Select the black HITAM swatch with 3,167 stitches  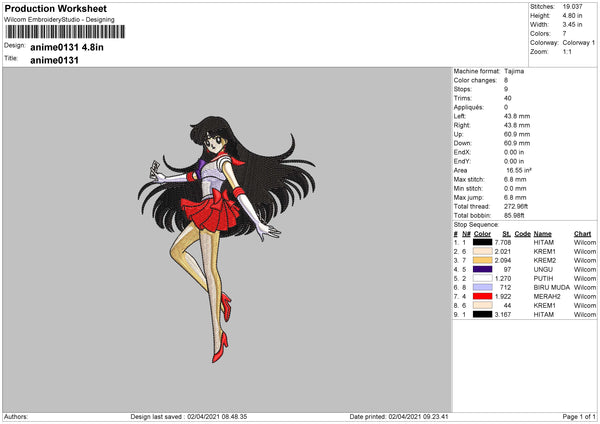[482, 314]
